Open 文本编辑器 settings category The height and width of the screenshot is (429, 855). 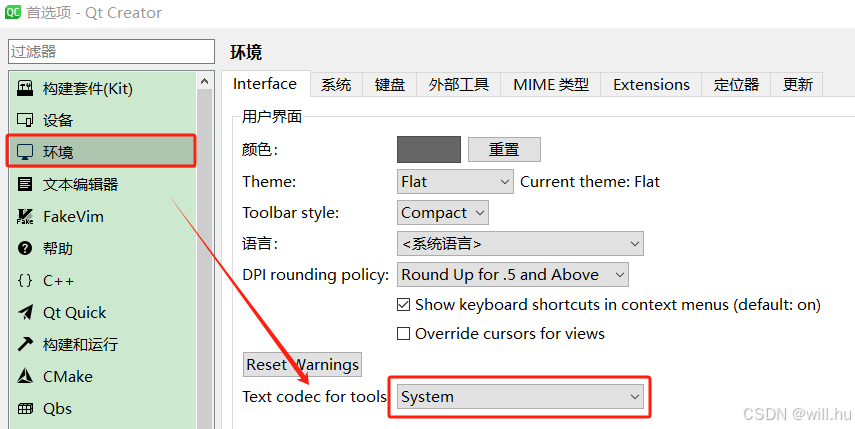click(x=102, y=184)
